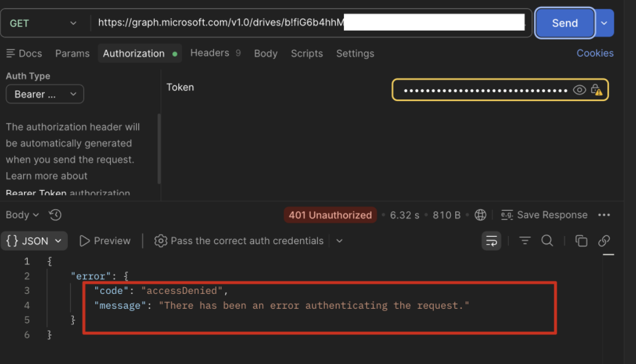
Task: Click the Preview button
Action: point(105,241)
